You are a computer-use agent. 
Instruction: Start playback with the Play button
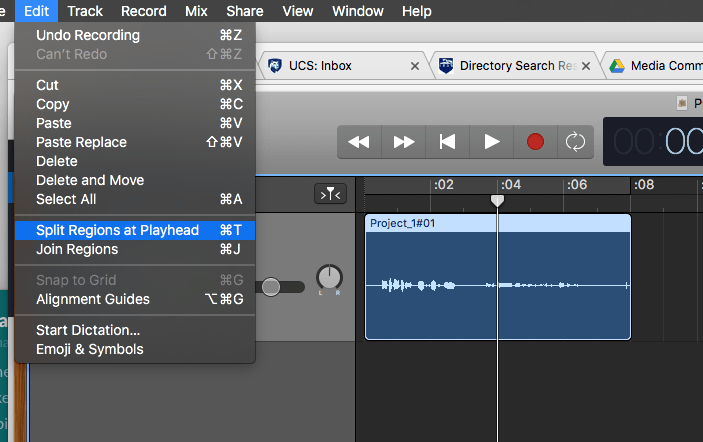(491, 142)
